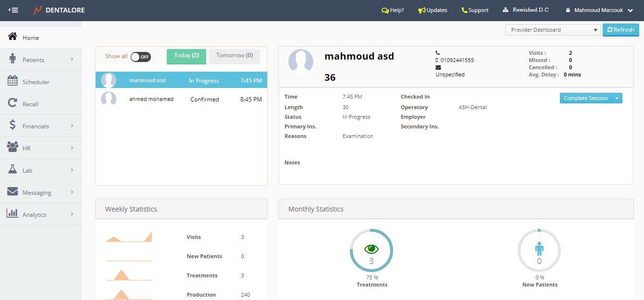Collapse sidebar with the hamburger menu icon
The height and width of the screenshot is (300, 644).
[x=13, y=10]
